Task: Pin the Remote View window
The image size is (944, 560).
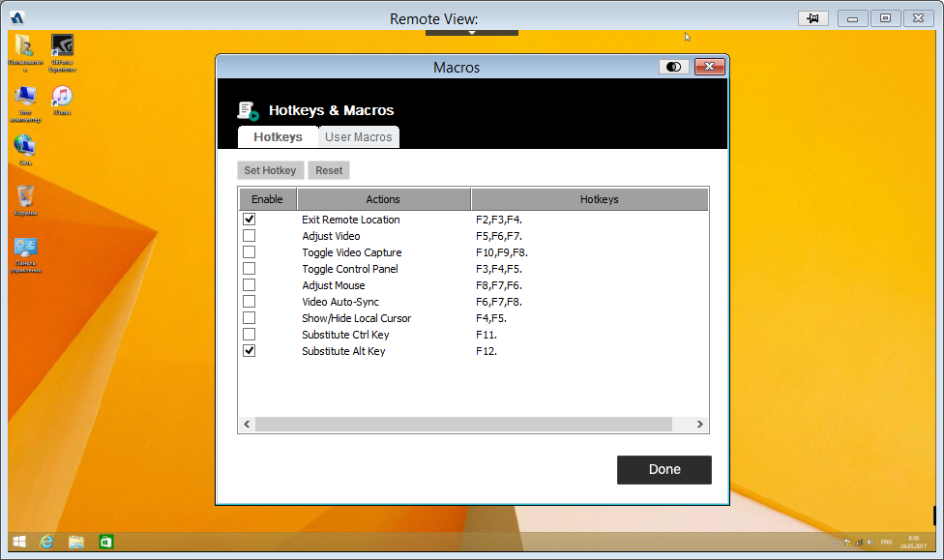Action: 812,18
